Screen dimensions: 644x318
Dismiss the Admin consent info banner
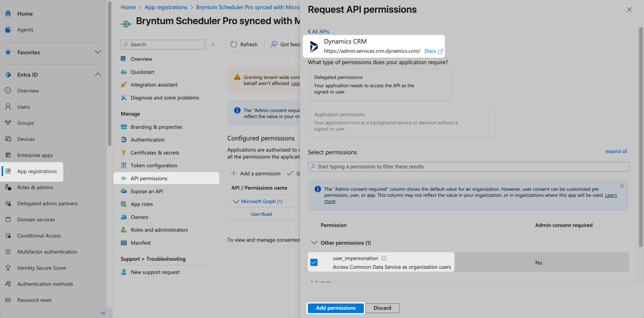622,186
